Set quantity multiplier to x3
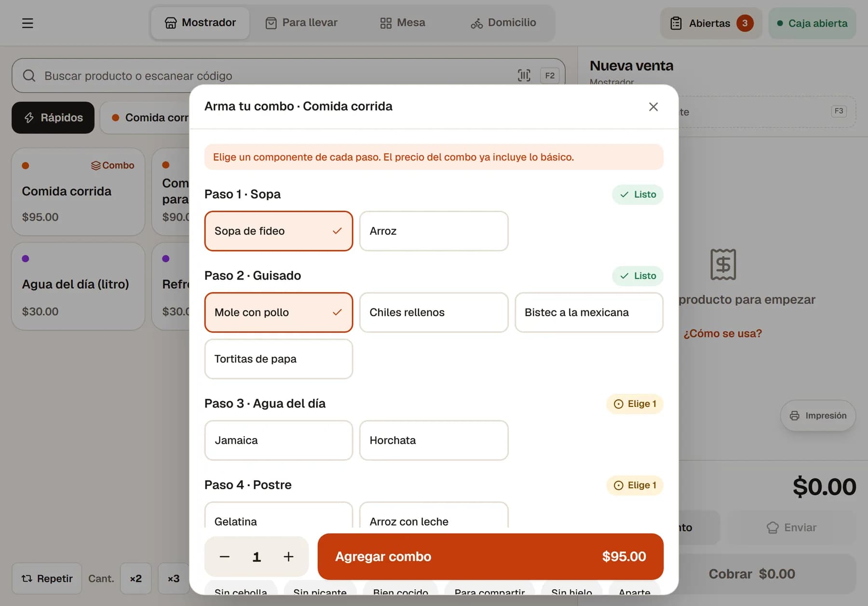 coord(174,579)
